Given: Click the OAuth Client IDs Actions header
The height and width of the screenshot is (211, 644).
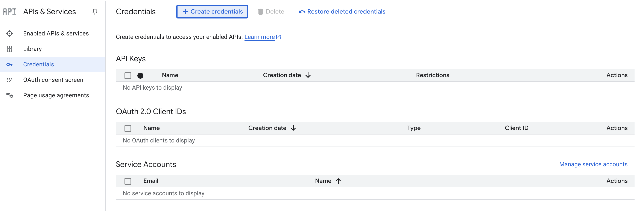Looking at the screenshot, I should coord(617,128).
